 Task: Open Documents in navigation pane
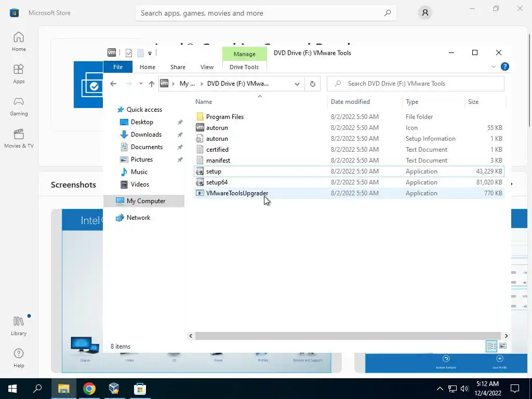[147, 147]
